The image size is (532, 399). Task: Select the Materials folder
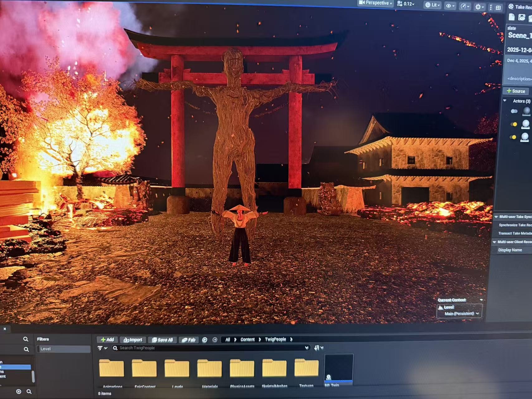pos(210,373)
